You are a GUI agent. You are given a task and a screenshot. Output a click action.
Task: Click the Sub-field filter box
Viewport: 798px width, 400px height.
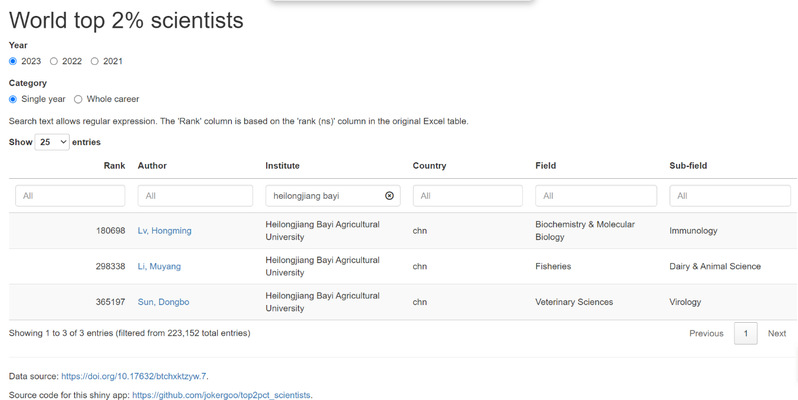click(730, 196)
